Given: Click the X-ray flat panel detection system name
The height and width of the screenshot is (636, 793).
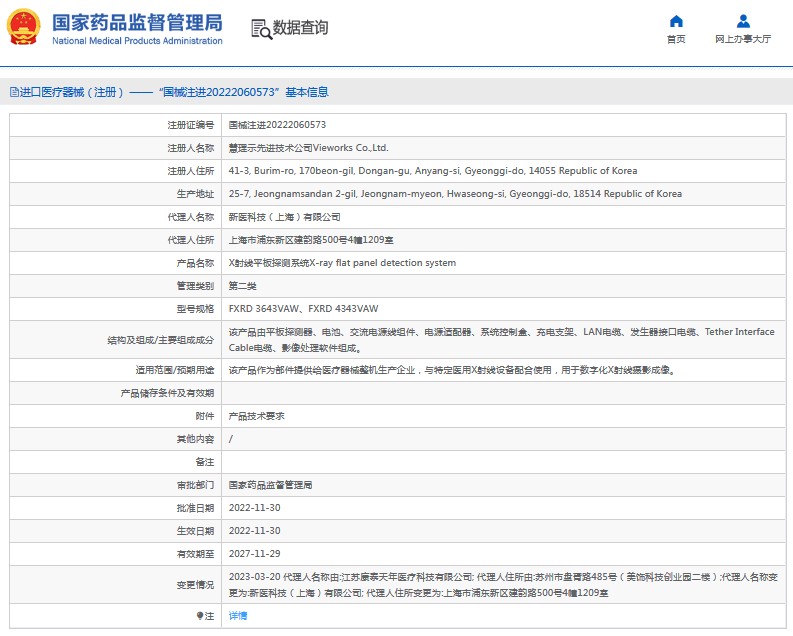Looking at the screenshot, I should pos(342,263).
